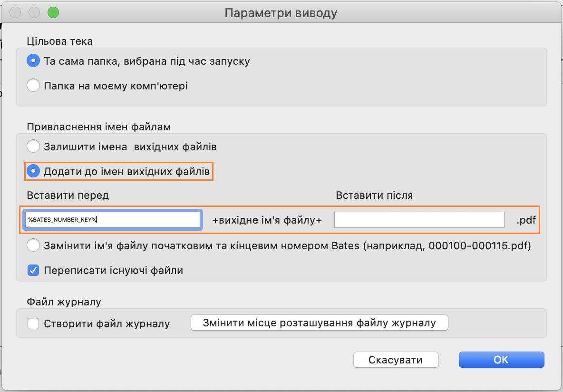
Task: Confirm the dialog with the OK button
Action: click(501, 360)
